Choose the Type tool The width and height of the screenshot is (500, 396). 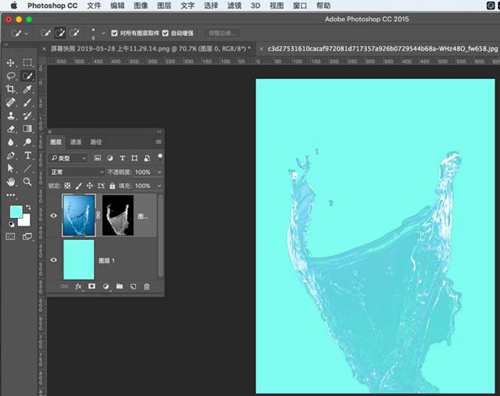point(28,155)
